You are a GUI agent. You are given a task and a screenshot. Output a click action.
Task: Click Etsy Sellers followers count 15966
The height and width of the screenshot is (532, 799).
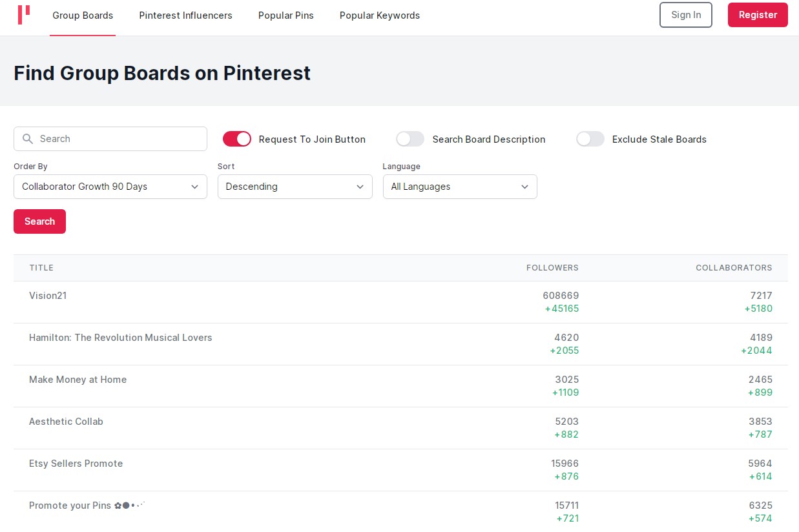coord(565,464)
